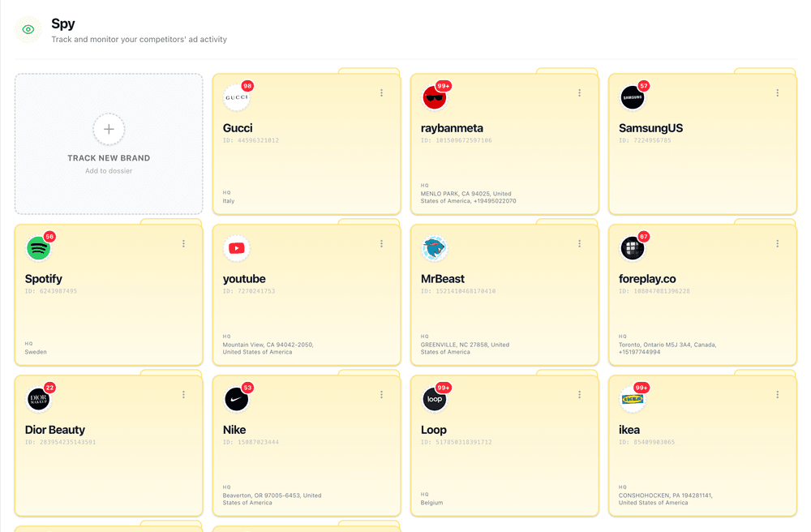Open the Gucci brand logo
The height and width of the screenshot is (532, 811).
point(236,97)
